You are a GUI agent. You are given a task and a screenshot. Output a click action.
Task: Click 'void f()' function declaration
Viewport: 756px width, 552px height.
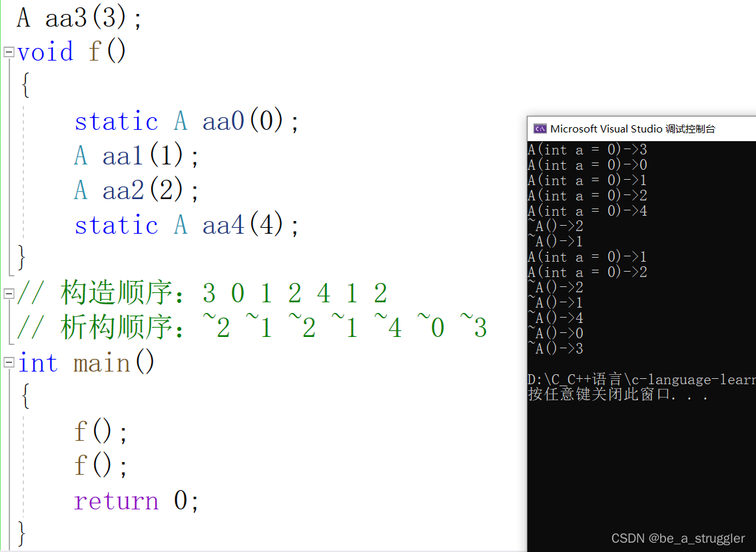click(72, 51)
